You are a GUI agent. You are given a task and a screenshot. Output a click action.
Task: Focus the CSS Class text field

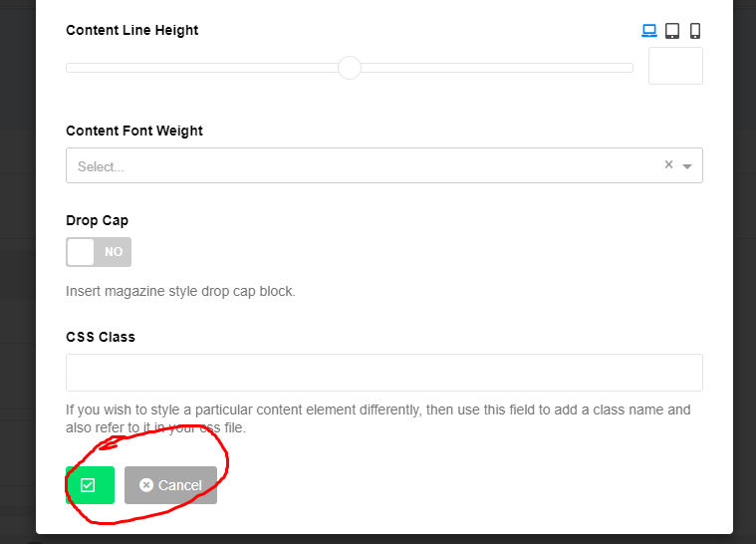tap(384, 373)
